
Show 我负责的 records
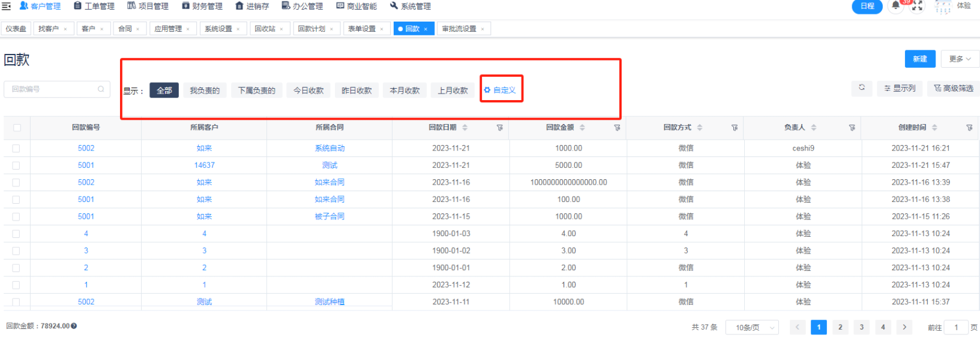(x=205, y=90)
